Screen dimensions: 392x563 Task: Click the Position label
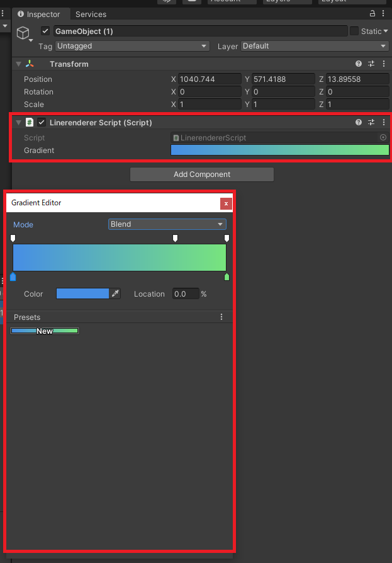38,79
